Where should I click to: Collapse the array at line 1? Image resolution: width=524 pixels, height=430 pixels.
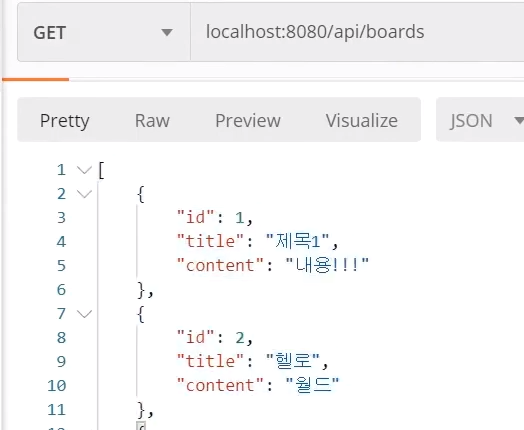click(x=84, y=170)
